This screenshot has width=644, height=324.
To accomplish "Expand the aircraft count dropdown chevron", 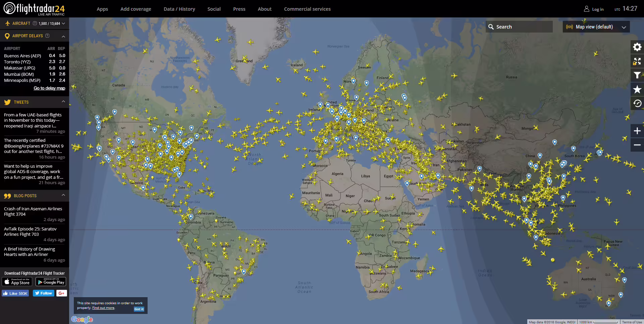I will [63, 23].
